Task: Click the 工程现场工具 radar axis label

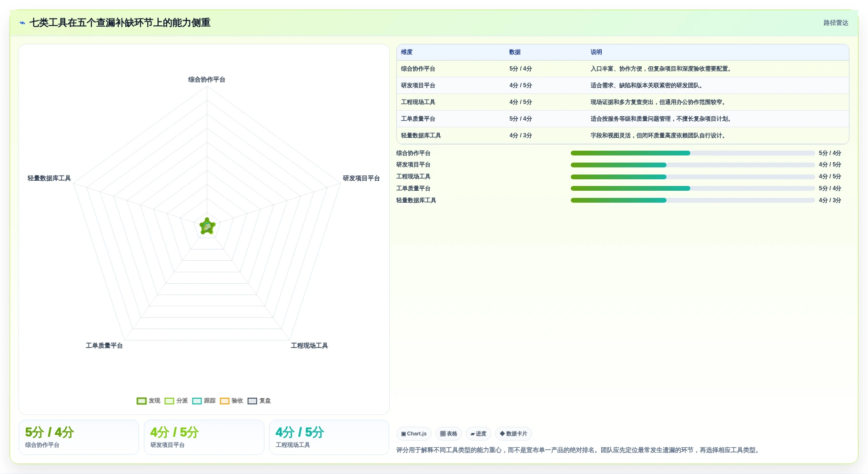Action: pos(310,346)
